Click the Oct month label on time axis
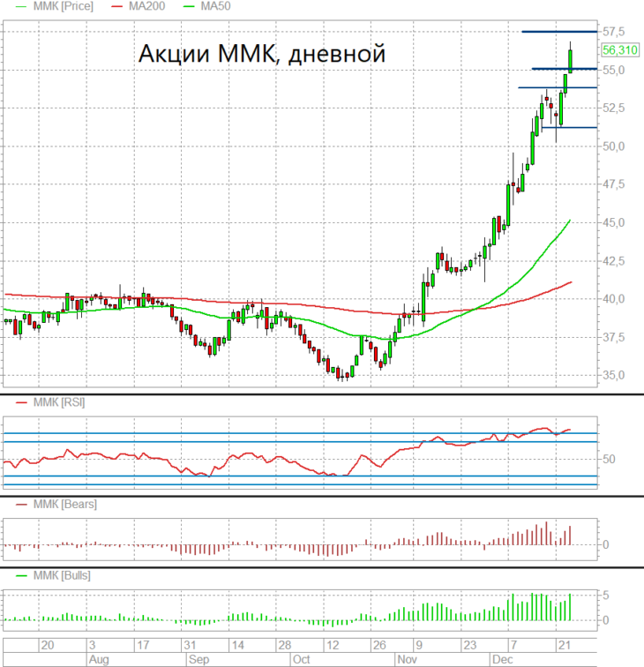This screenshot has width=644, height=667. pos(301,659)
